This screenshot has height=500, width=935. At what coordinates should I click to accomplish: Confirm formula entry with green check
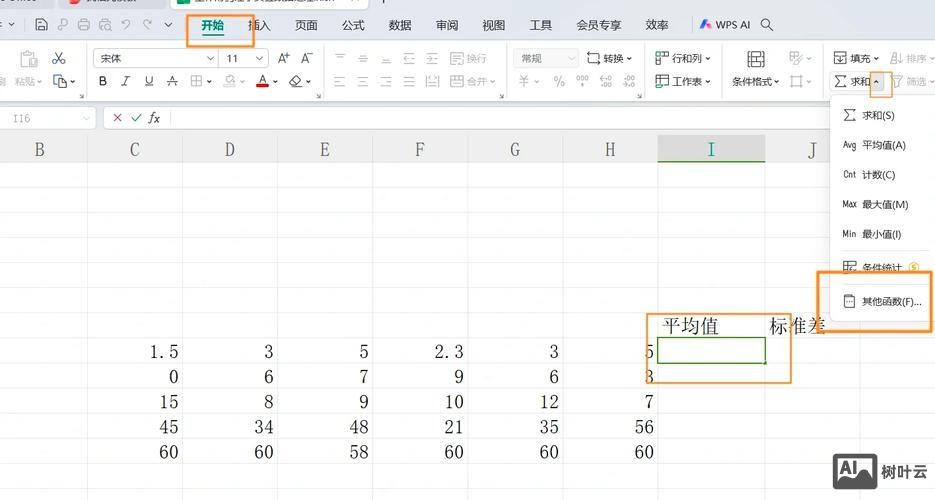pyautogui.click(x=136, y=118)
